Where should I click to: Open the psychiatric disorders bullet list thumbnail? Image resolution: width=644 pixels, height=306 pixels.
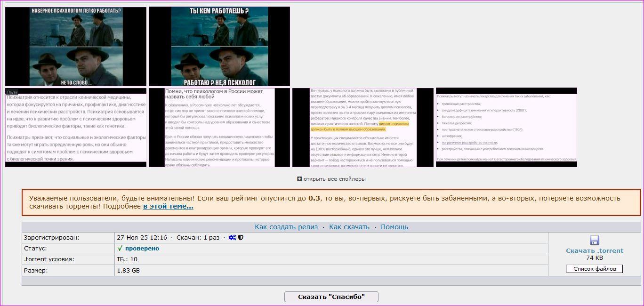pos(507,128)
